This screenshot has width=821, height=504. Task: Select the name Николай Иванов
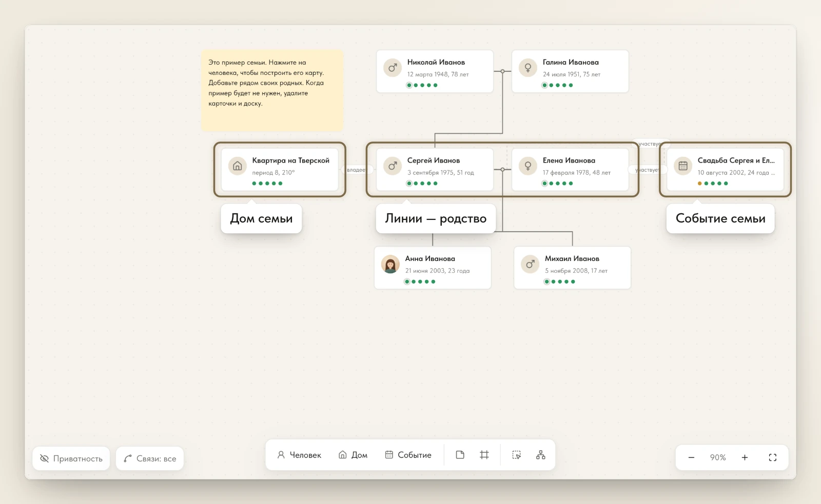click(x=436, y=62)
